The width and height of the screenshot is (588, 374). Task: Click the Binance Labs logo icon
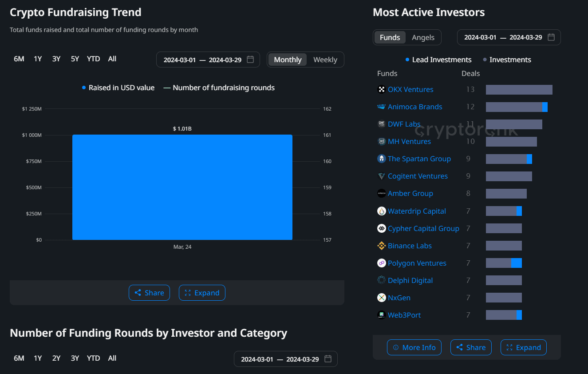[381, 246]
